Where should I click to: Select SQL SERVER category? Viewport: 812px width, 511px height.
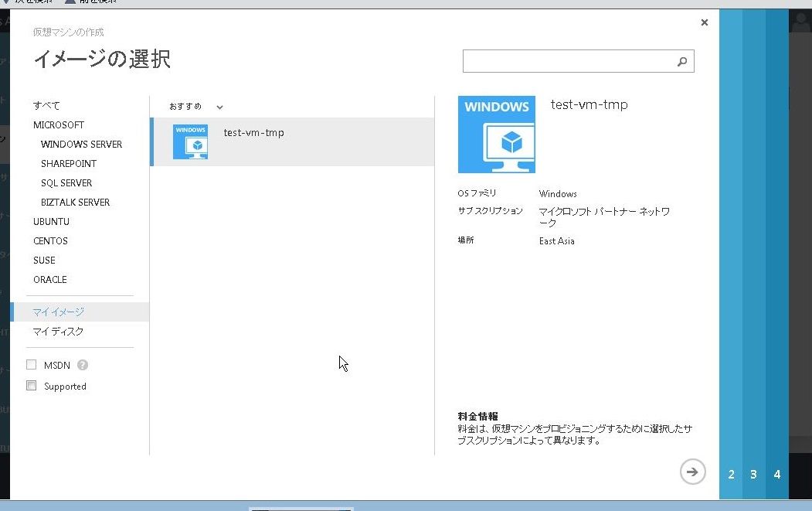pyautogui.click(x=66, y=183)
